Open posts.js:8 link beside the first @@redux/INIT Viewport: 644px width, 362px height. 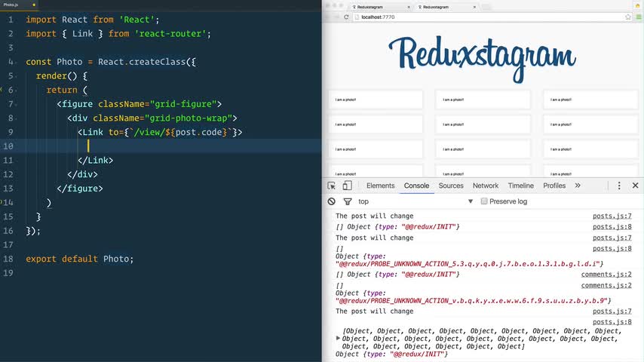point(612,227)
